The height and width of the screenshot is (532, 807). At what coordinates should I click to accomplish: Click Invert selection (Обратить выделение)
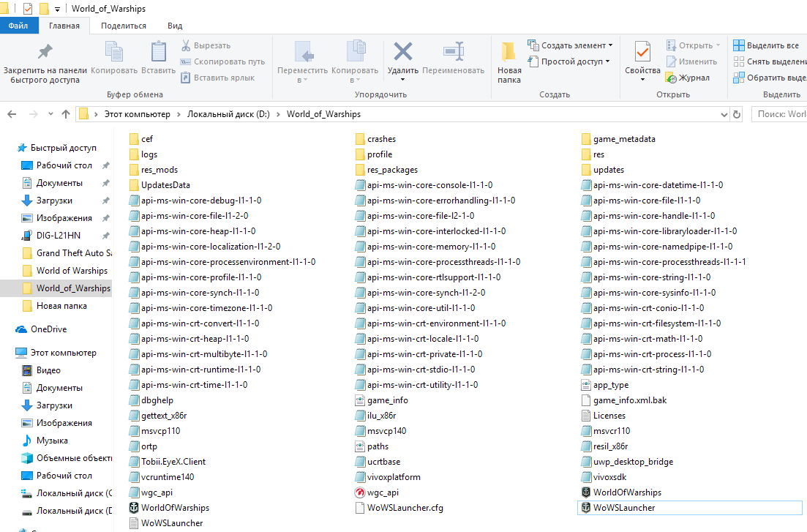click(x=770, y=78)
